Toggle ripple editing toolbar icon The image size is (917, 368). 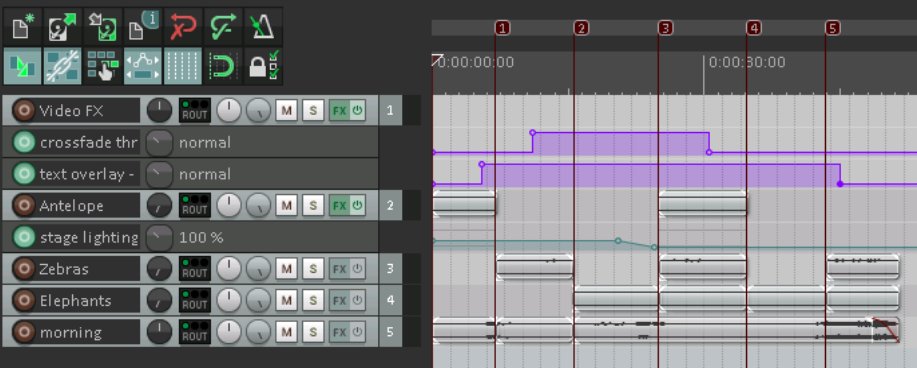(x=103, y=66)
